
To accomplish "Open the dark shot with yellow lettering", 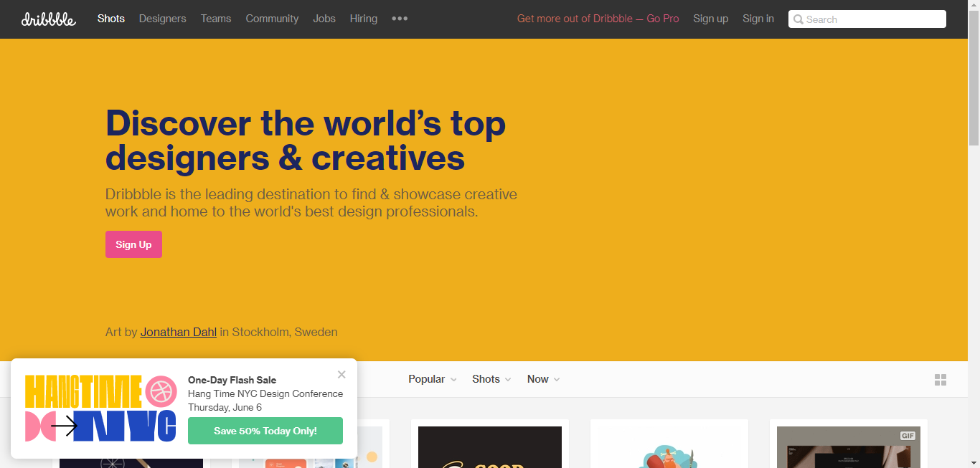I will [x=490, y=447].
